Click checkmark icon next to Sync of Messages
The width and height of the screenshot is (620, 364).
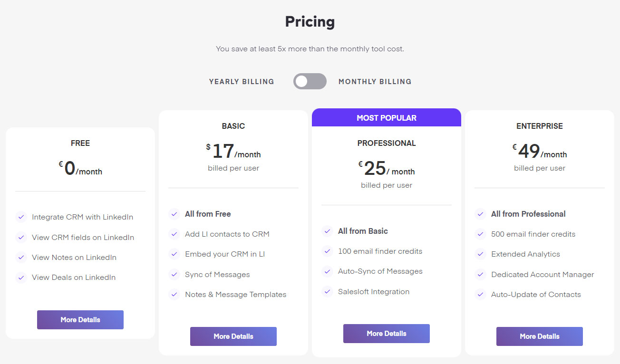point(174,275)
